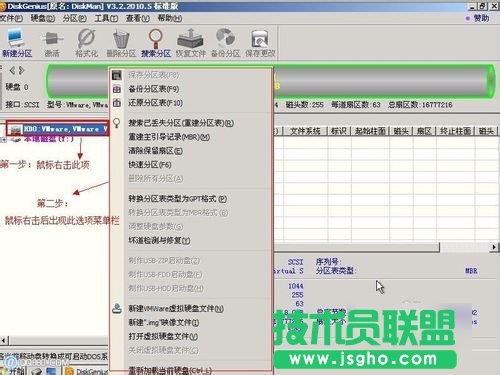Click the 保存更改 toolbar icon

coord(260,43)
